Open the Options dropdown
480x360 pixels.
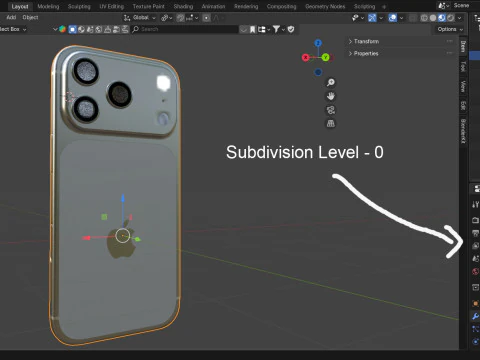(x=450, y=29)
